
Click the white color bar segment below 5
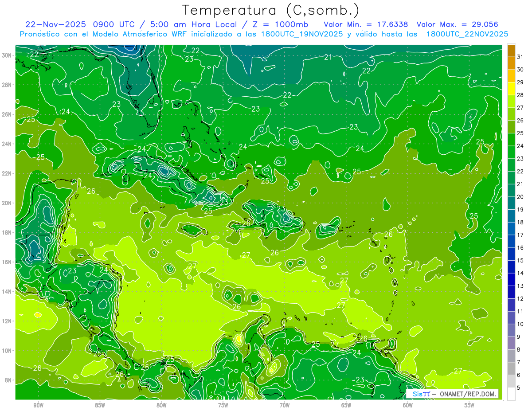click(x=511, y=394)
